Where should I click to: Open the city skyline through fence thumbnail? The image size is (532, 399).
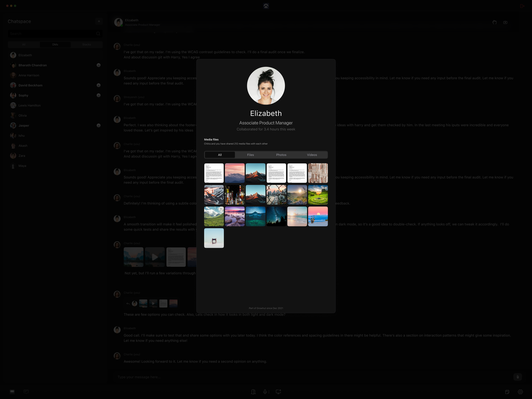point(276,195)
